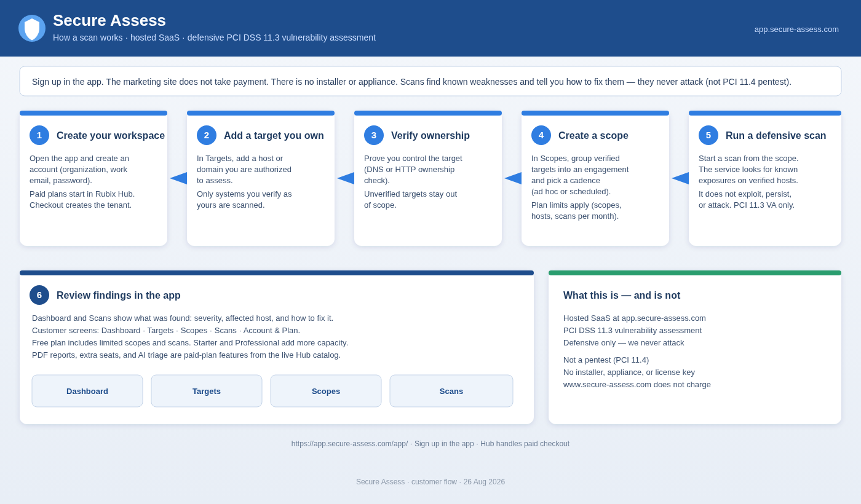Select the "Create a scope" heading
This screenshot has height=504, width=861.
593,135
